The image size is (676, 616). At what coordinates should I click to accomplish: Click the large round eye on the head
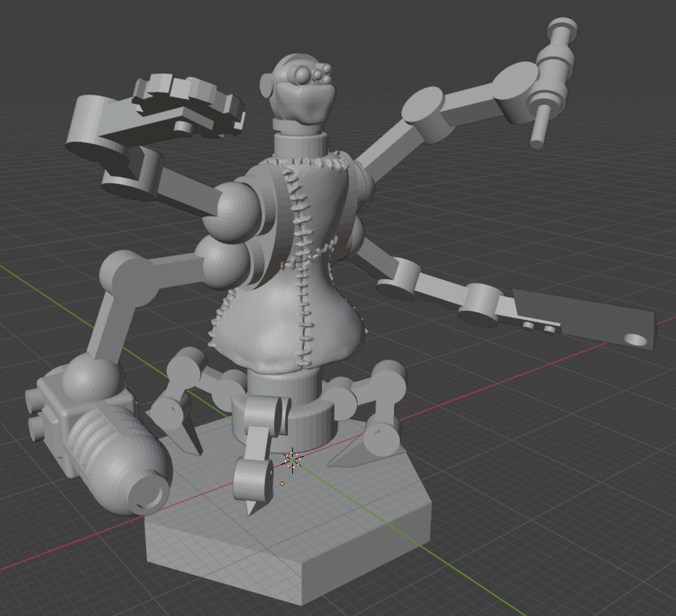point(302,74)
